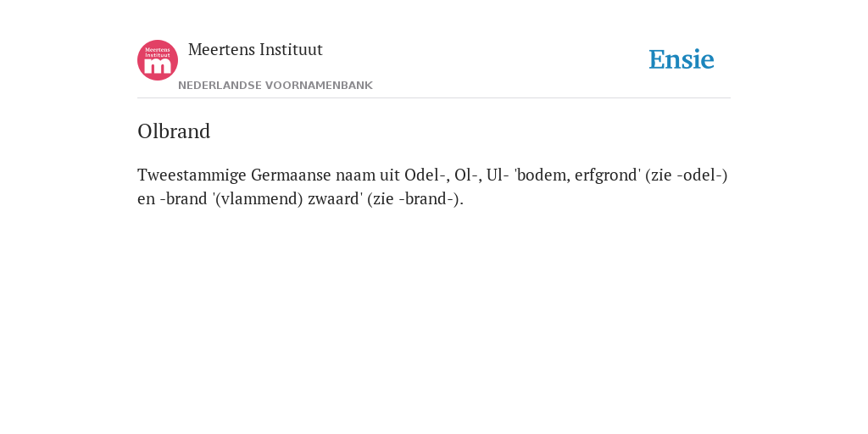Follow the '(zie -brand-)' reference
The width and height of the screenshot is (868, 434).
coord(415,198)
